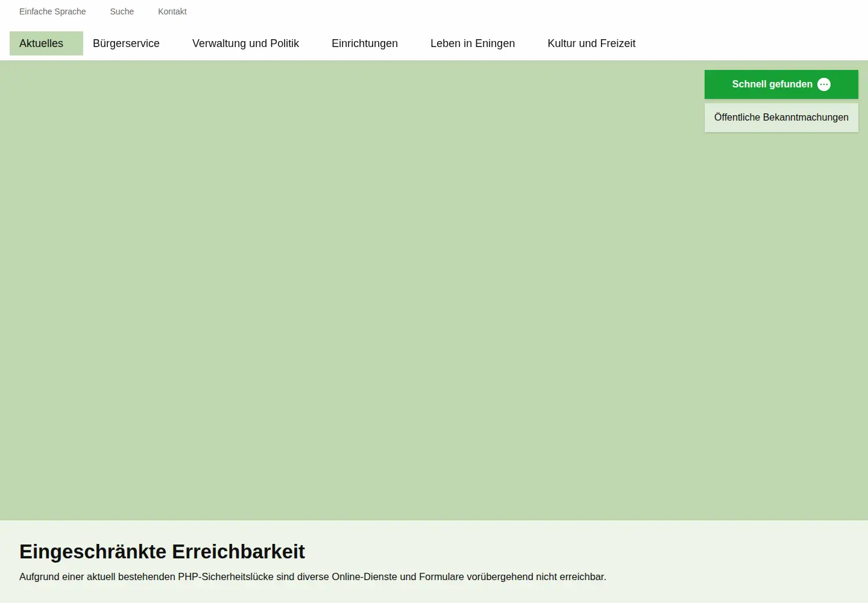Screen dimensions: 868x603
Task: Open Kultur und Freizeit menu
Action: [591, 43]
